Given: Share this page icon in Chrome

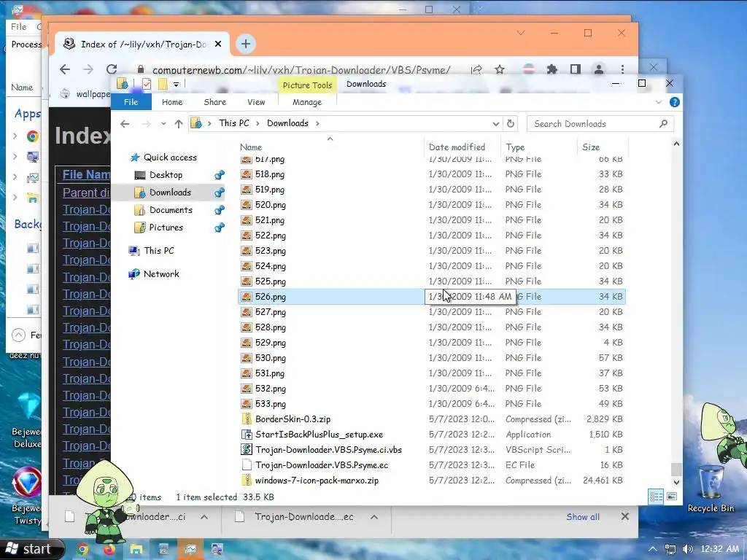Looking at the screenshot, I should pyautogui.click(x=476, y=69).
